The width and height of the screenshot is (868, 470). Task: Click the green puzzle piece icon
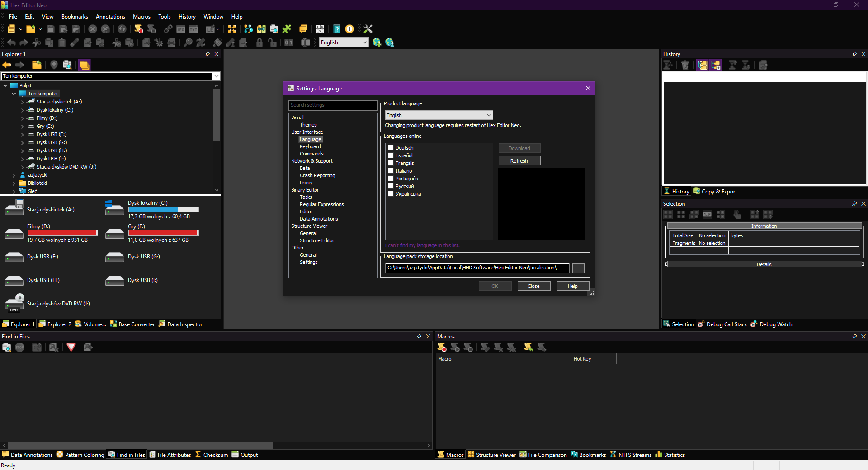pyautogui.click(x=287, y=29)
